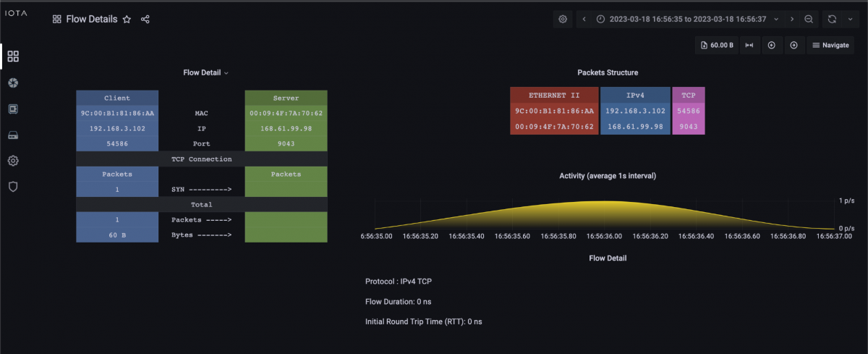
Task: Star the Flow Details dashboard
Action: 127,20
